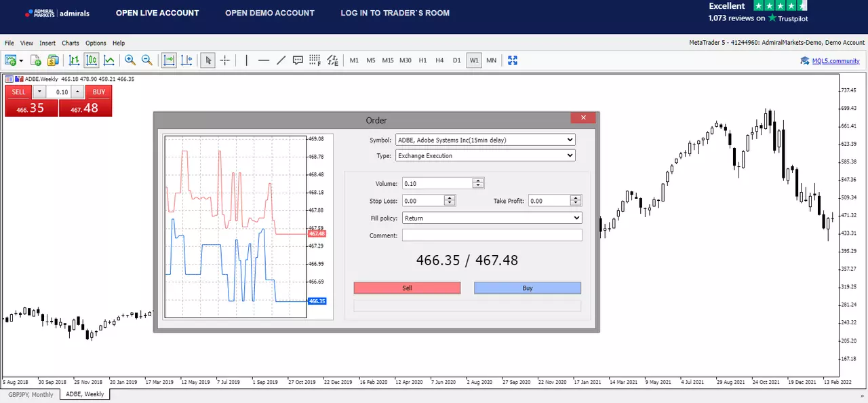Select the ADBE, Weekly chart tab
Image resolution: width=868 pixels, height=403 pixels.
(x=85, y=394)
